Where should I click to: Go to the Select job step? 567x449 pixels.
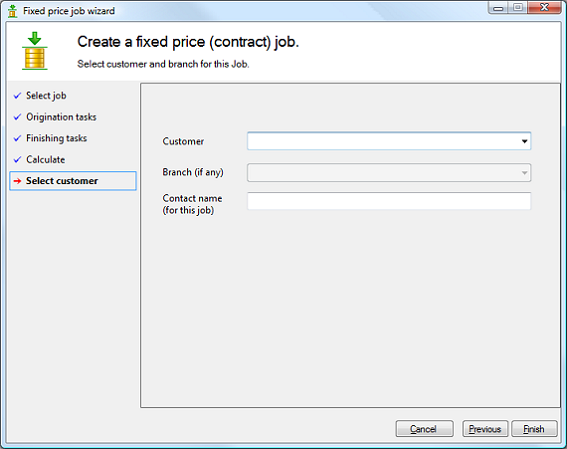[46, 96]
